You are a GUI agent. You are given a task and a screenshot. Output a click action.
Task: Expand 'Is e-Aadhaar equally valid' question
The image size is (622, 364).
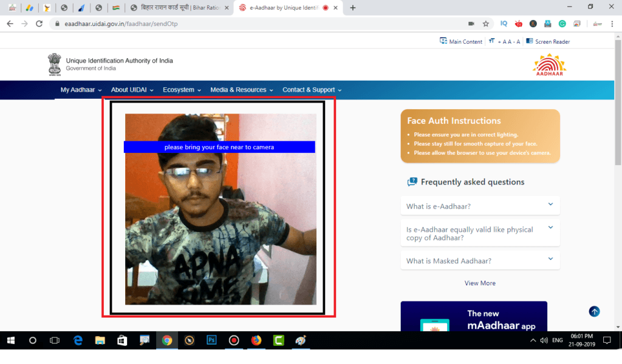[480, 234]
